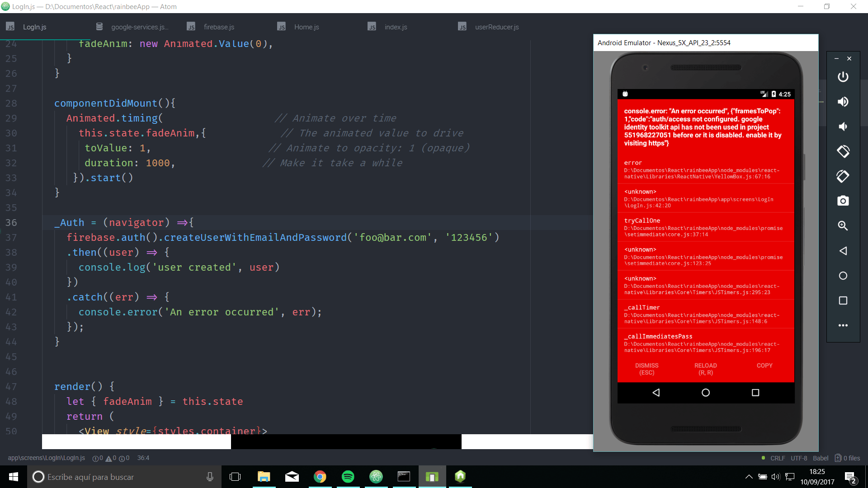Viewport: 868px width, 488px height.
Task: Click the linter warning triangle icon in status bar
Action: click(x=108, y=459)
